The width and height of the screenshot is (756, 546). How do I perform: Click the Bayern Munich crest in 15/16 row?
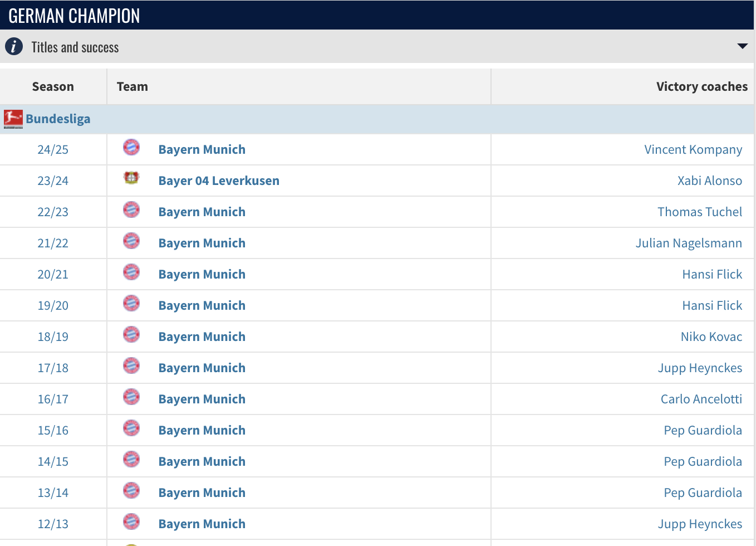(x=131, y=428)
